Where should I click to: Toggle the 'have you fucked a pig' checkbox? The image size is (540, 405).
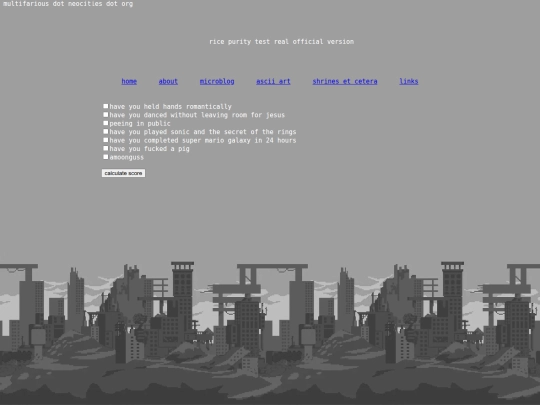click(106, 148)
